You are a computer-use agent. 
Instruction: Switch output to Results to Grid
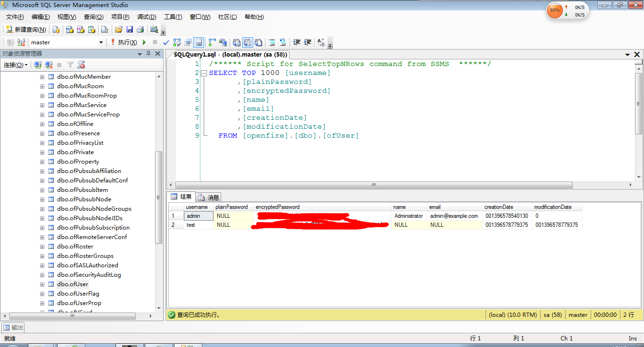tap(248, 42)
